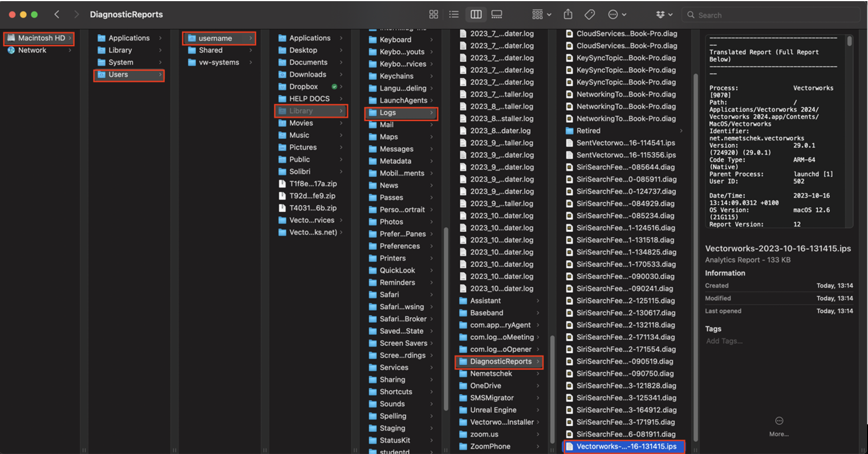868x454 pixels.
Task: Select the Vectorworks-...-16-131415.ips file
Action: click(624, 447)
